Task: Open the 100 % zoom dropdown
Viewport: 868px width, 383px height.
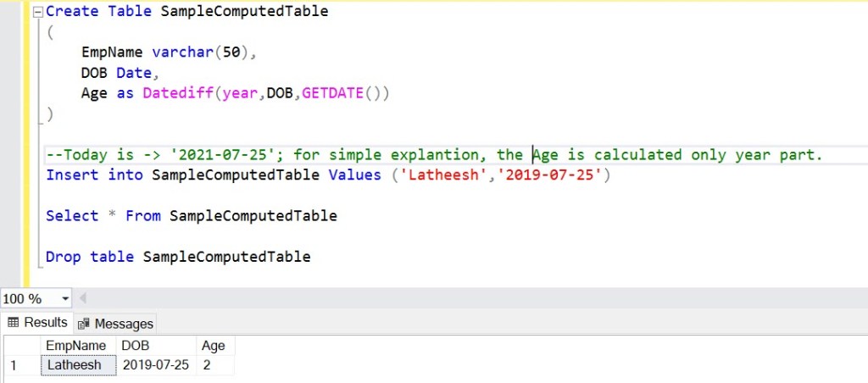Action: 65,298
